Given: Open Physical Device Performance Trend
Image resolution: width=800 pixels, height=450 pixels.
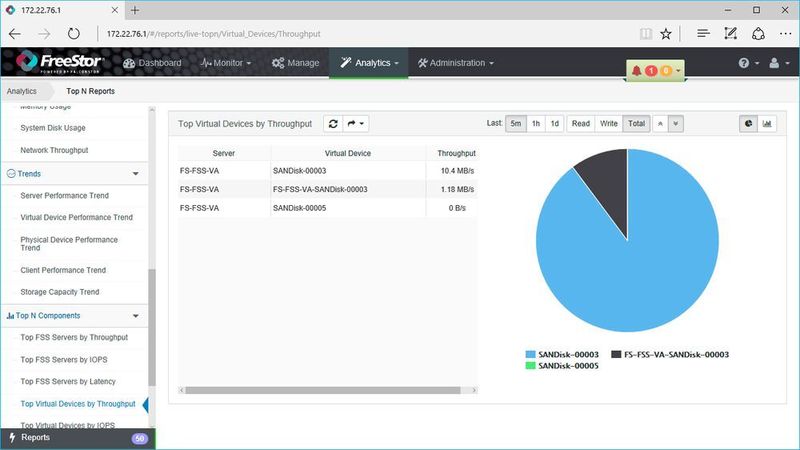Looking at the screenshot, I should [x=69, y=243].
